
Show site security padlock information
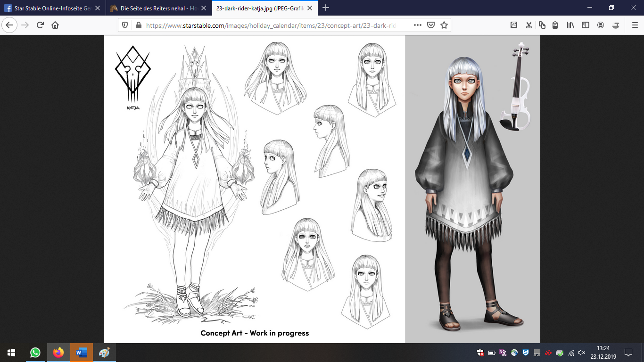(139, 25)
